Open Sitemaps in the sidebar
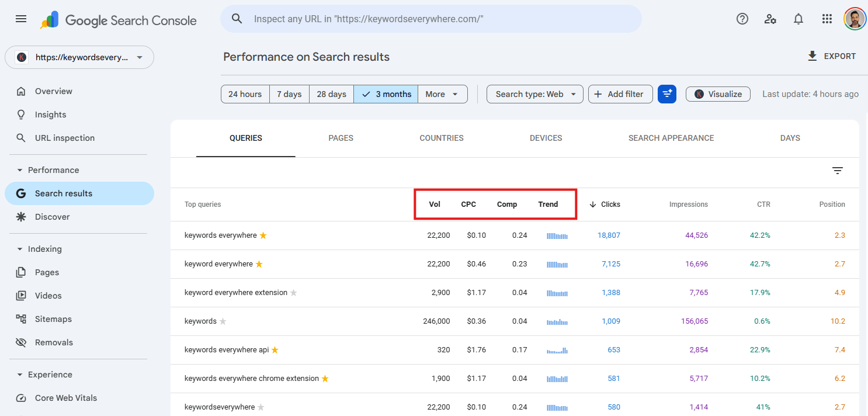 point(79,319)
